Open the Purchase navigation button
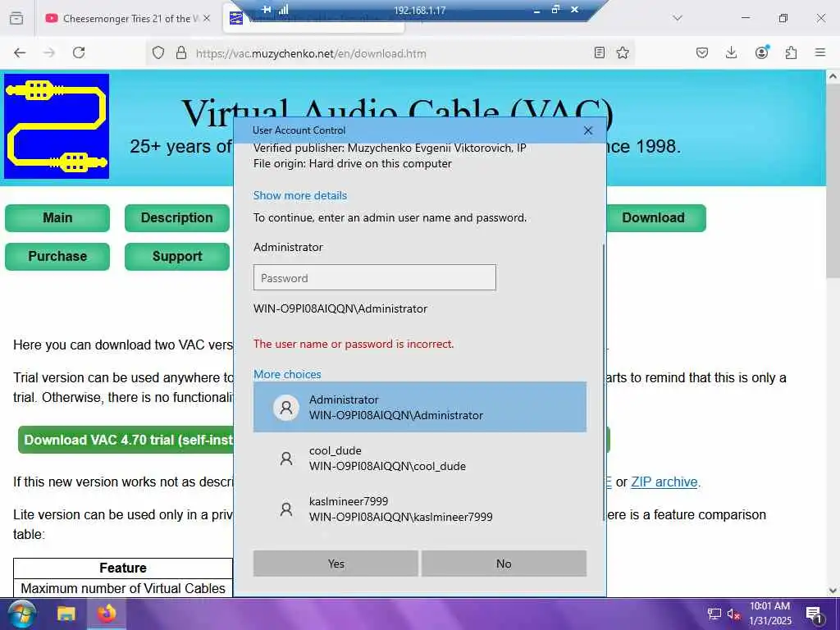This screenshot has height=630, width=840. pyautogui.click(x=57, y=257)
